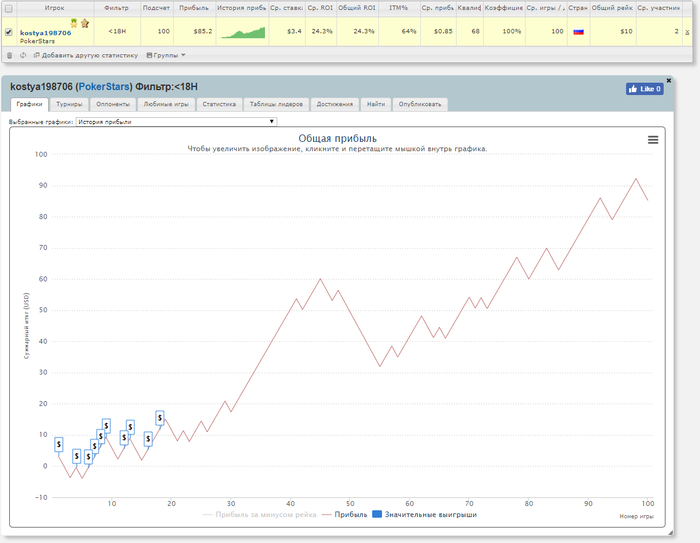Sort table by the 'ITM%' column

[x=399, y=8]
